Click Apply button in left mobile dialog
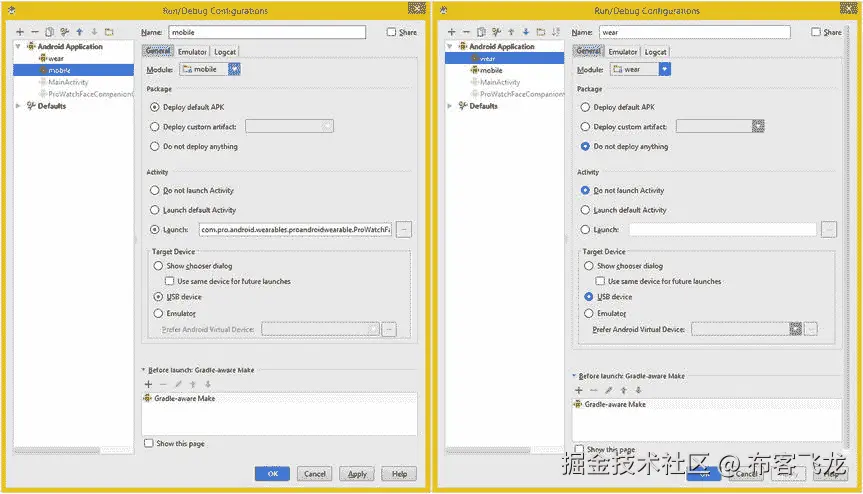This screenshot has height=494, width=863. (357, 474)
